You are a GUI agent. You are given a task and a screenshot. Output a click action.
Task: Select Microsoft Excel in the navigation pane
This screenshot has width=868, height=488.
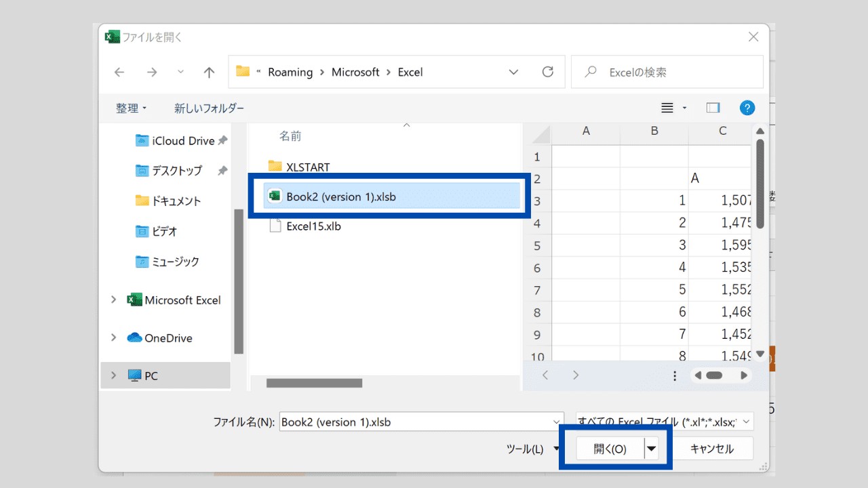tap(174, 300)
